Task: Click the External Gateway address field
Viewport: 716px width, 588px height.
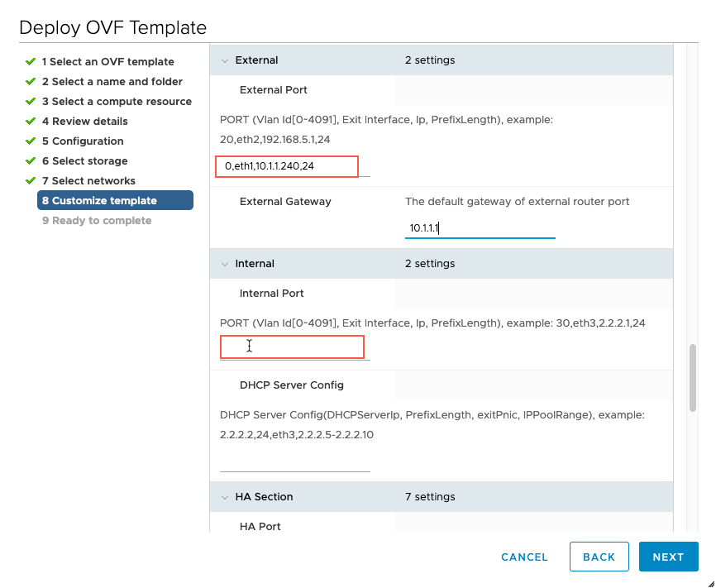Action: [480, 227]
